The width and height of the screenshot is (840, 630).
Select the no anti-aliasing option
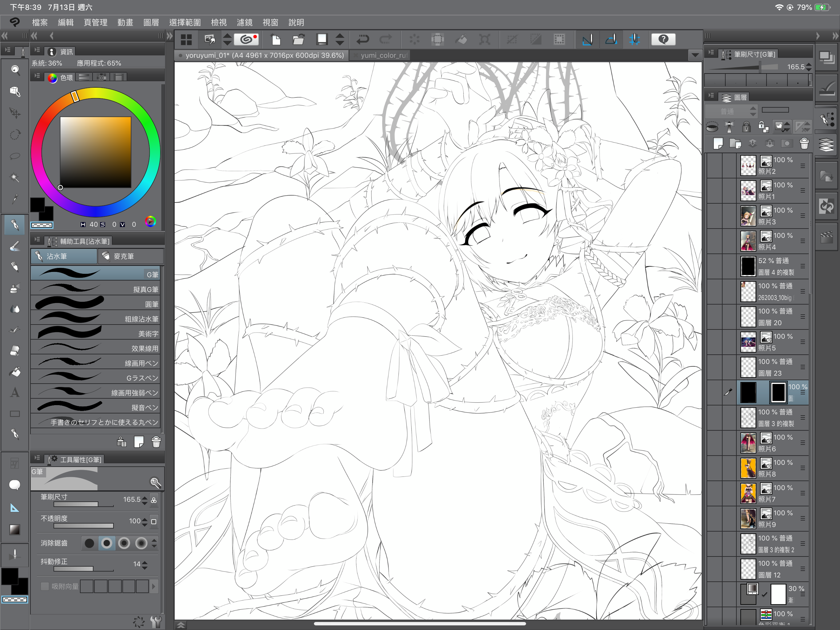pos(89,543)
